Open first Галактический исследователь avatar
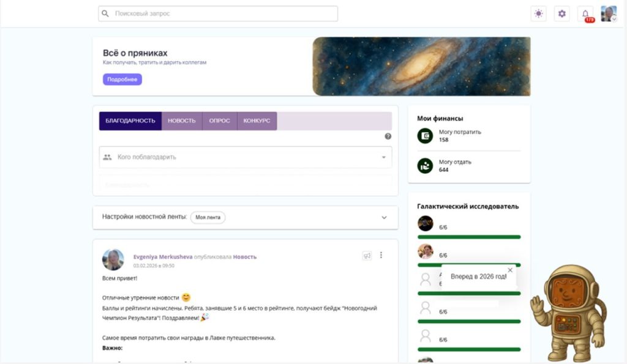 point(426,223)
